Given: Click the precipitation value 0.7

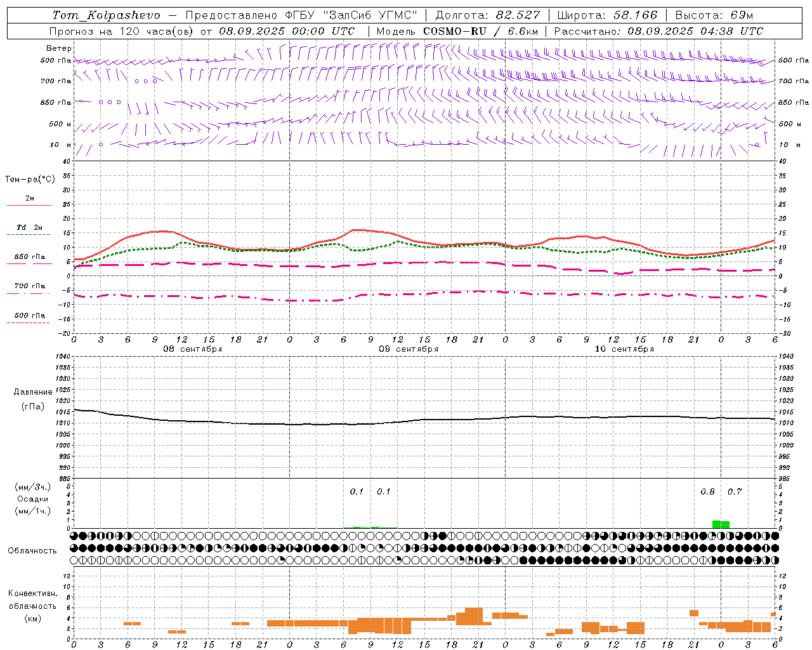Looking at the screenshot, I should [735, 491].
